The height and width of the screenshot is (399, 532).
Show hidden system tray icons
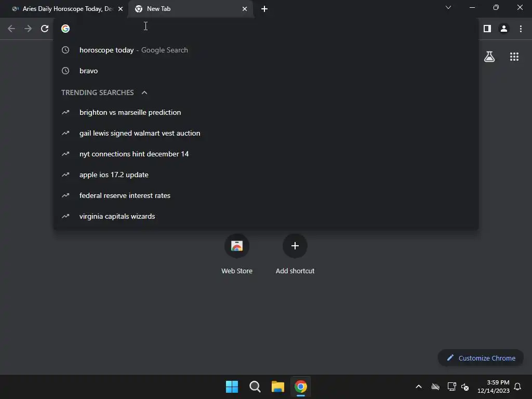pyautogui.click(x=419, y=387)
